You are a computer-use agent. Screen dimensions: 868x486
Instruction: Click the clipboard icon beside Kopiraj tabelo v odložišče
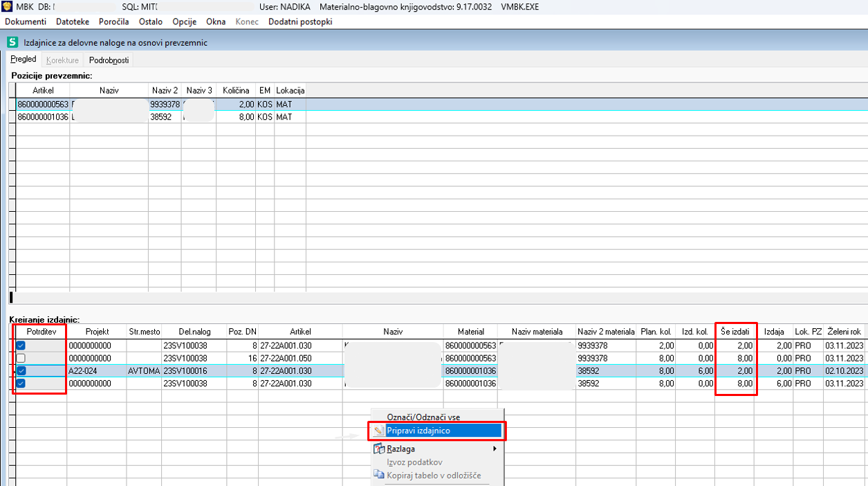379,475
